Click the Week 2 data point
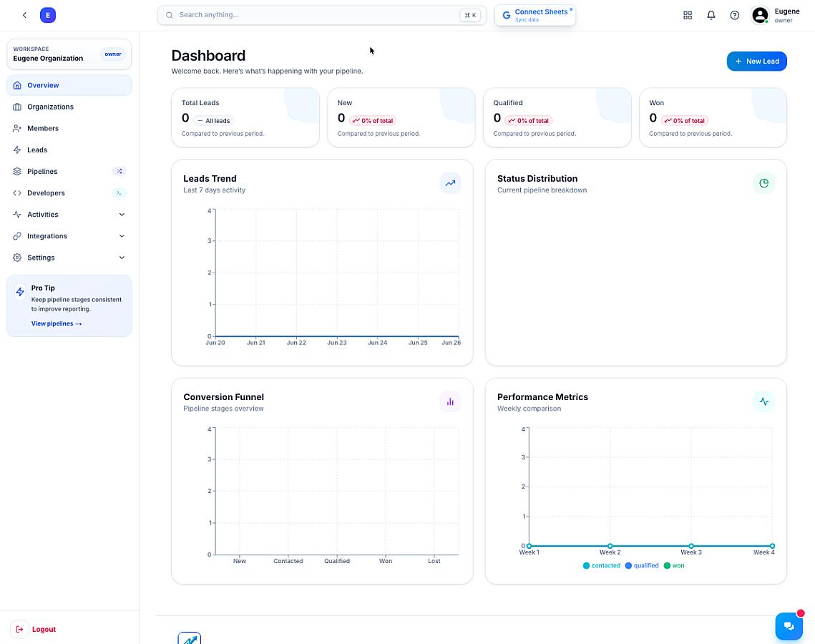Screen dimensions: 815x644 pos(610,546)
